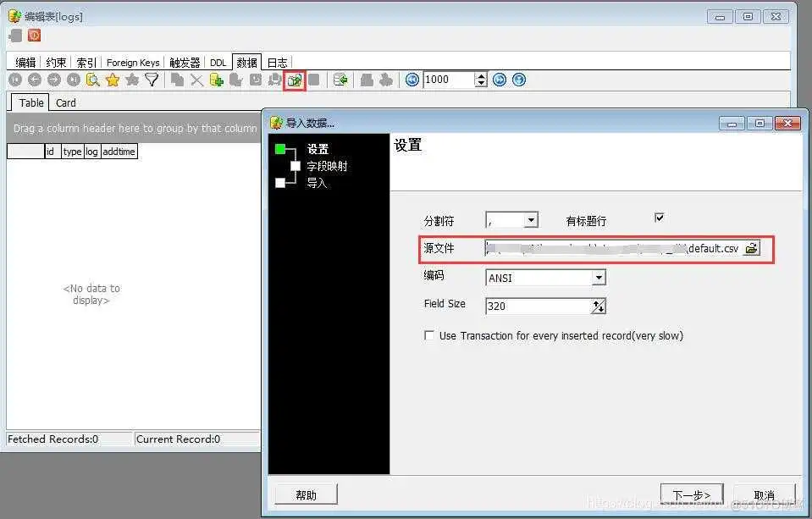
Task: Click the group-by column header panel
Action: point(135,128)
